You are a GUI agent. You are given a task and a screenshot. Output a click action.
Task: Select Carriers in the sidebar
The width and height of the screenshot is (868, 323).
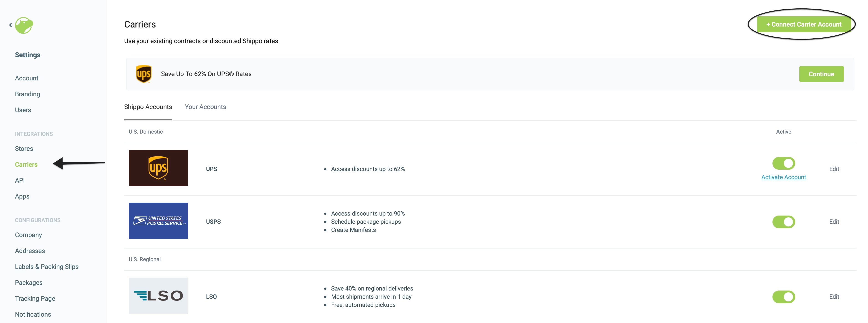(26, 164)
